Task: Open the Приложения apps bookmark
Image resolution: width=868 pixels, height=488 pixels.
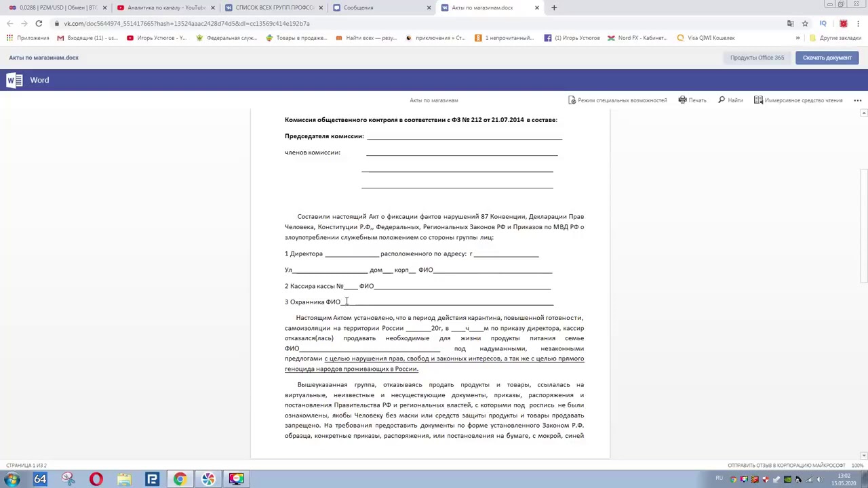Action: (28, 38)
